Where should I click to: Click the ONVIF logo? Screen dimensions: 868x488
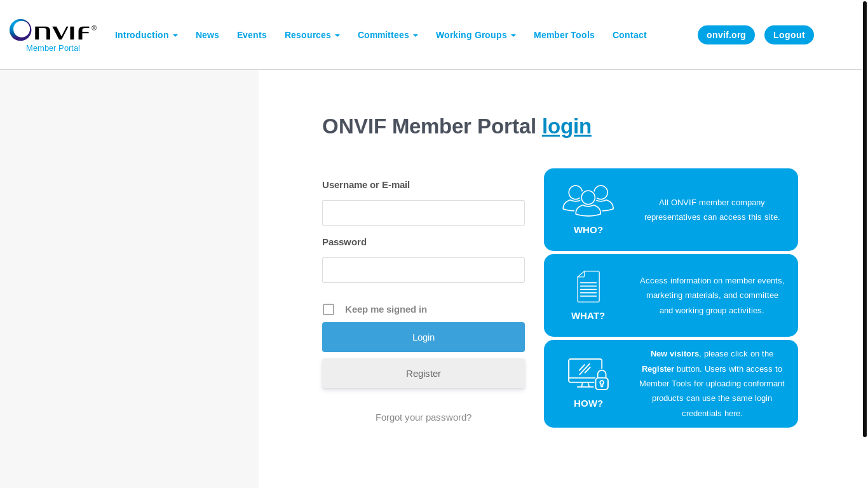[x=53, y=30]
